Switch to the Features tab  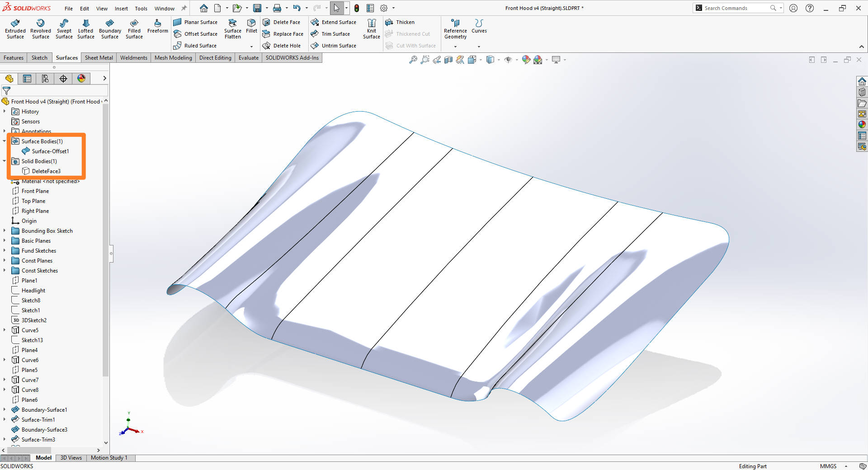pos(14,58)
